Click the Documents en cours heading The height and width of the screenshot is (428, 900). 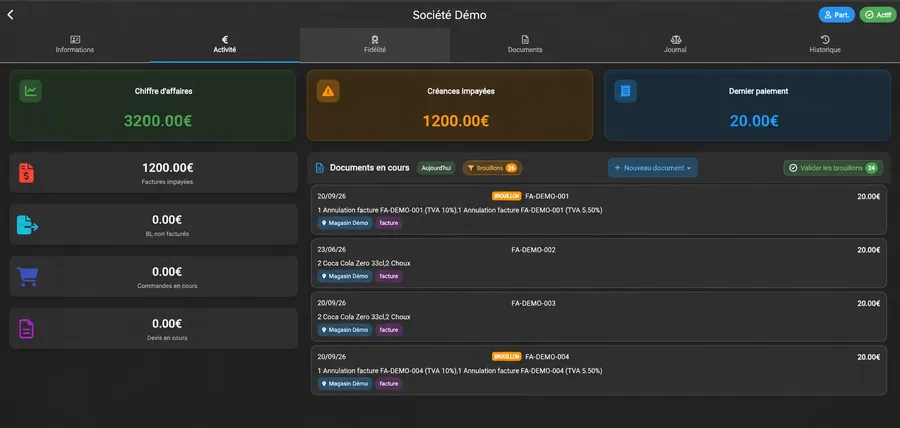click(x=370, y=168)
